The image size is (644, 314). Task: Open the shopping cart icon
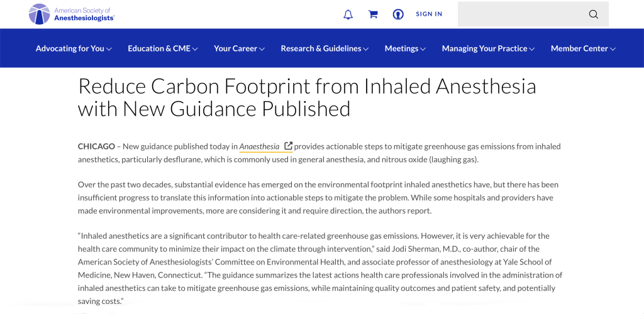373,14
